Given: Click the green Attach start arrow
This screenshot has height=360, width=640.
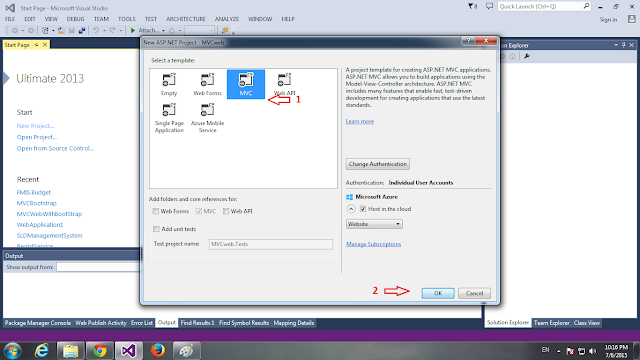Looking at the screenshot, I should pyautogui.click(x=133, y=31).
